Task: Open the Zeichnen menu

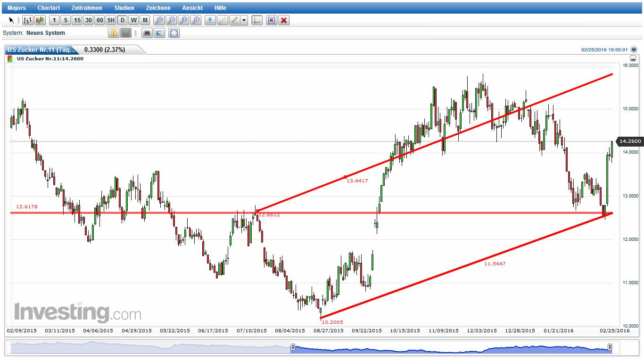Action: [158, 8]
